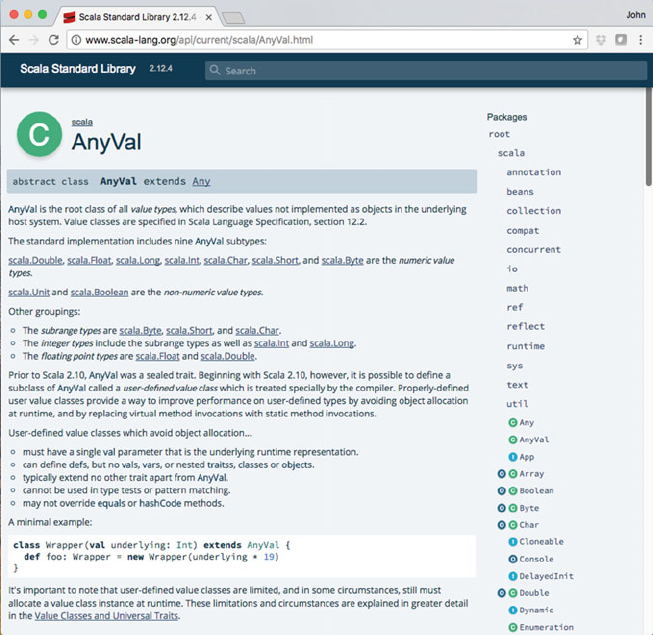Image resolution: width=653 pixels, height=635 pixels.
Task: Click the 2.12.4 version label
Action: 161,68
